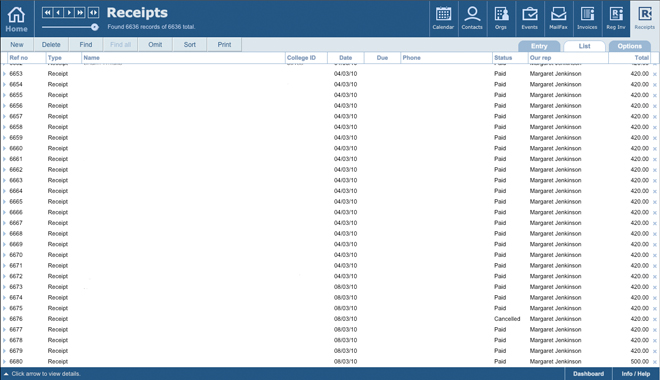Expand details for receipt 6679
Image resolution: width=660 pixels, height=380 pixels.
coord(4,351)
